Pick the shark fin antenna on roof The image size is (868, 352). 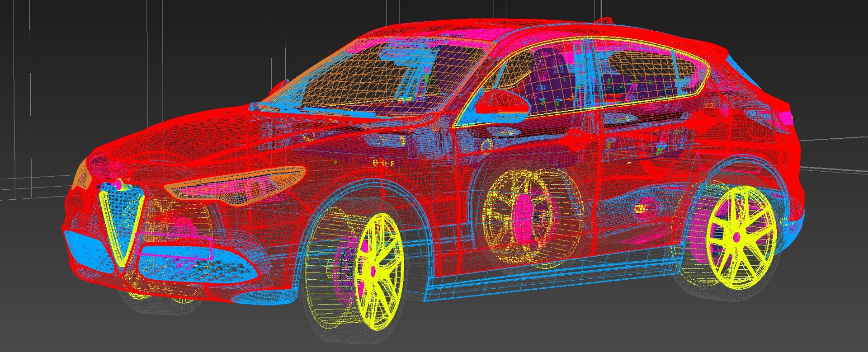pos(604,20)
